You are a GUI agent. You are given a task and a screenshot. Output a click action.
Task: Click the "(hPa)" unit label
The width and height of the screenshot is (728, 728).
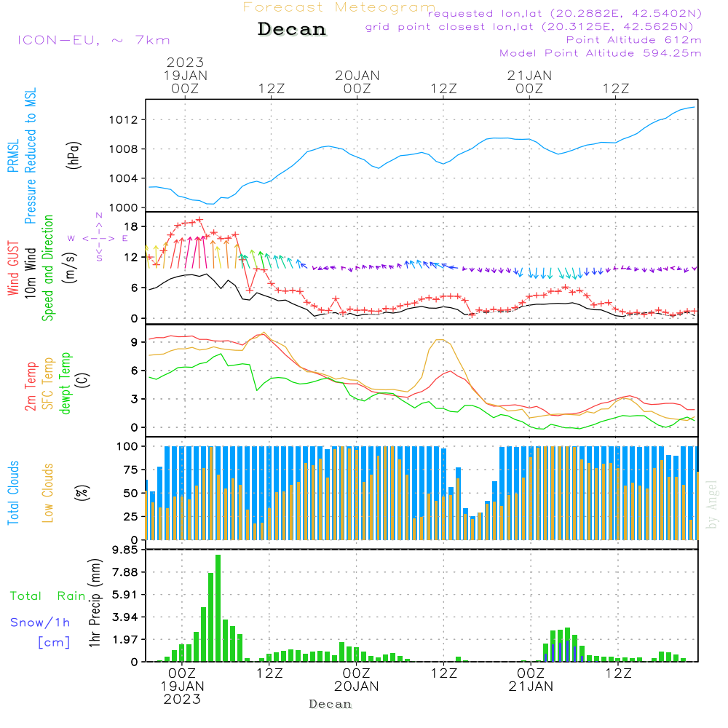point(74,156)
